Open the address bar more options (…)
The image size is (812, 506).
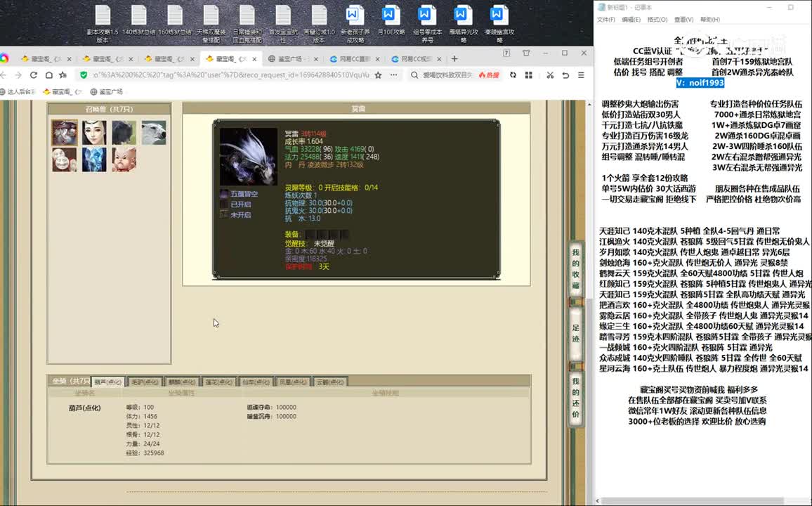[x=393, y=75]
